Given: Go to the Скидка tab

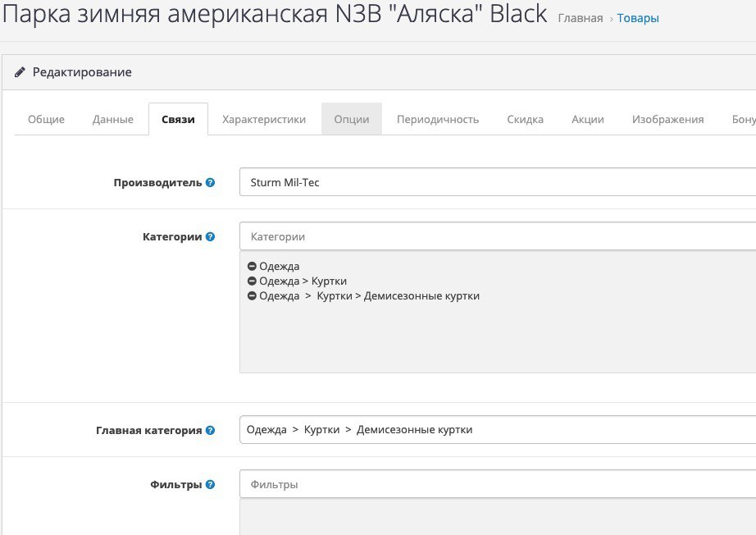Looking at the screenshot, I should (525, 119).
